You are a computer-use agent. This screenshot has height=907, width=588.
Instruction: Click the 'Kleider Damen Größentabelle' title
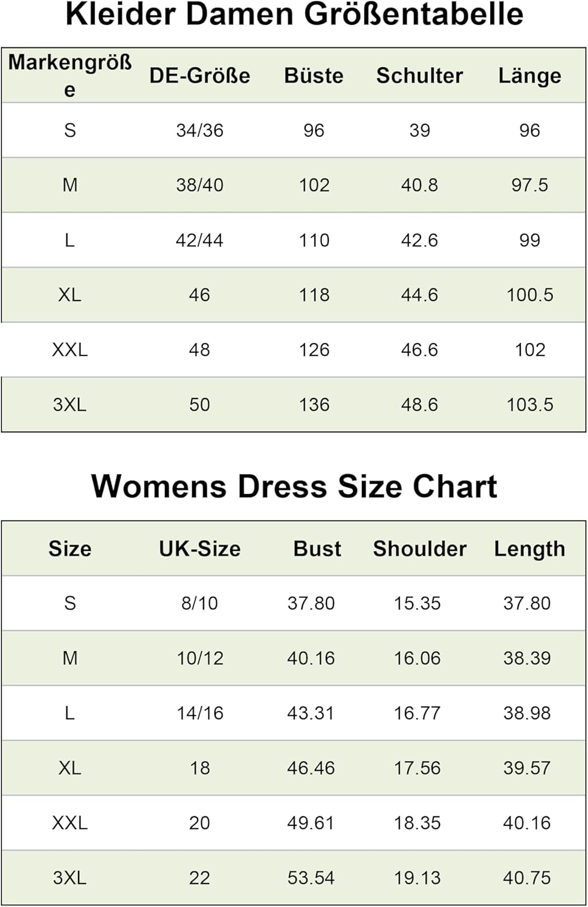click(294, 15)
